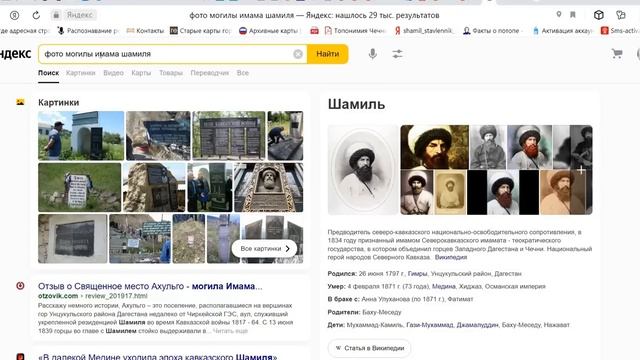Viewport: 640px width, 360px height.
Task: Bookmark this page with the flag icon
Action: point(573,15)
